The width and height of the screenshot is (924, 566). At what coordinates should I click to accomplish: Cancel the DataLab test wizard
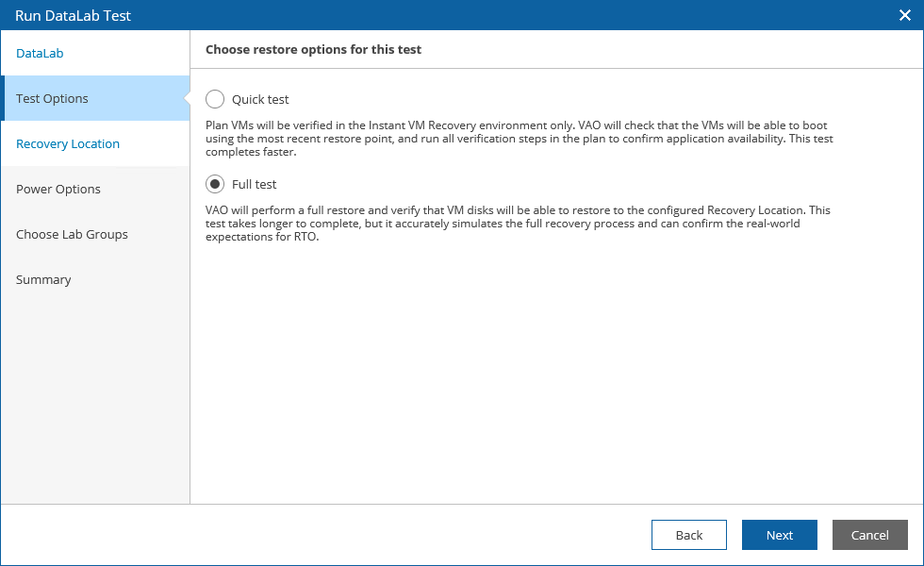coord(869,535)
